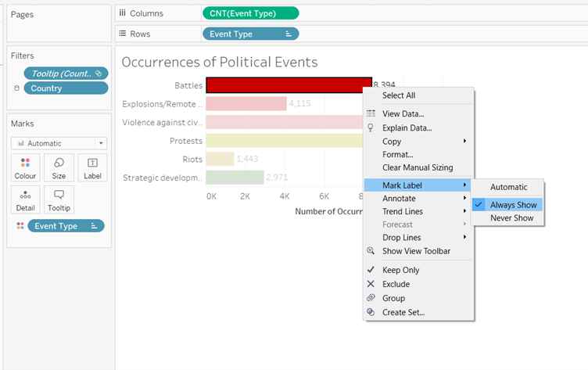
Task: Click the Rows shelf icon
Action: (x=122, y=34)
